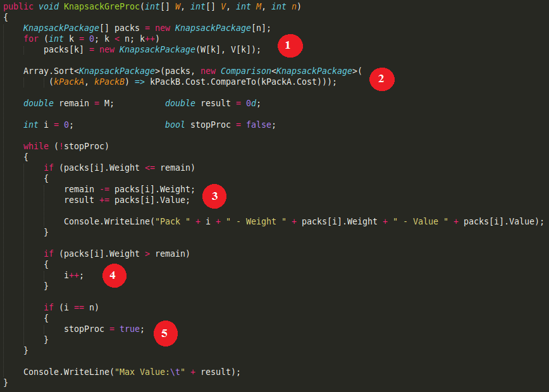
Task: Click the while keyword of the loop
Action: (x=35, y=146)
